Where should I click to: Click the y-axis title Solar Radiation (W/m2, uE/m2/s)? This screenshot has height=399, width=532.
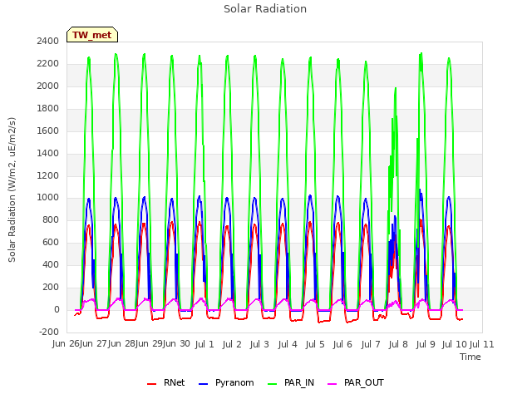[x=12, y=190]
